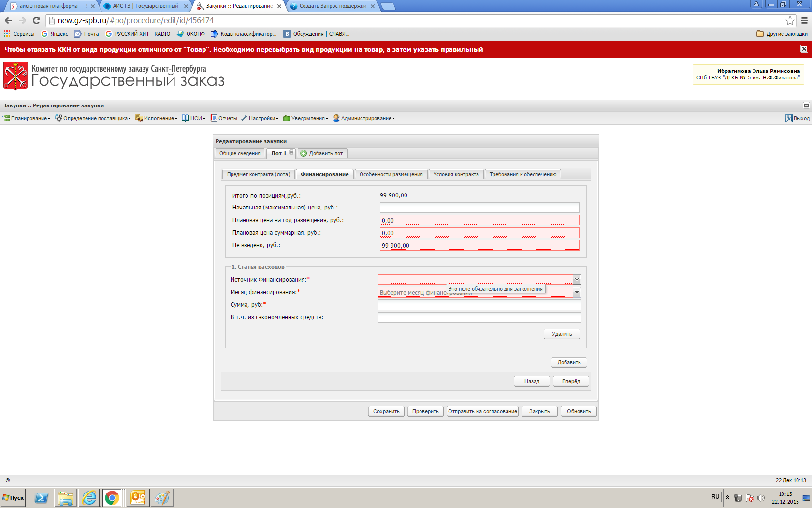Open the ОКОПФ bookmark
The height and width of the screenshot is (508, 812).
pos(191,34)
